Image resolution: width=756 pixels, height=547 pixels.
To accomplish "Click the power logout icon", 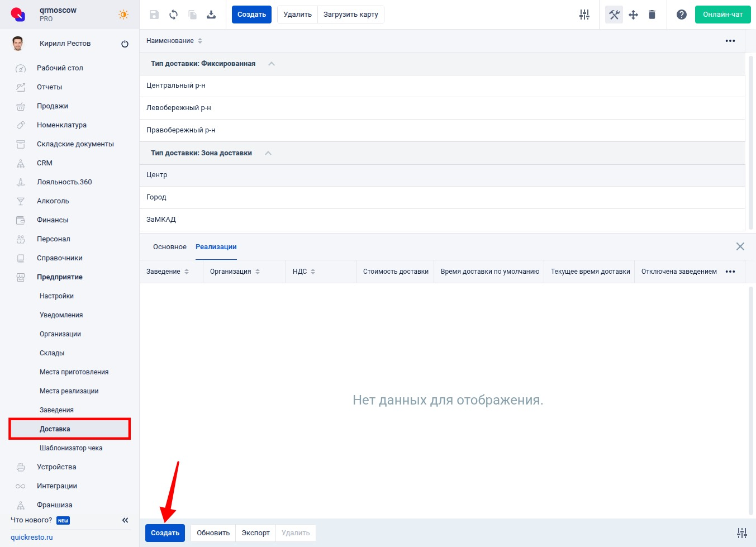I will pyautogui.click(x=125, y=44).
